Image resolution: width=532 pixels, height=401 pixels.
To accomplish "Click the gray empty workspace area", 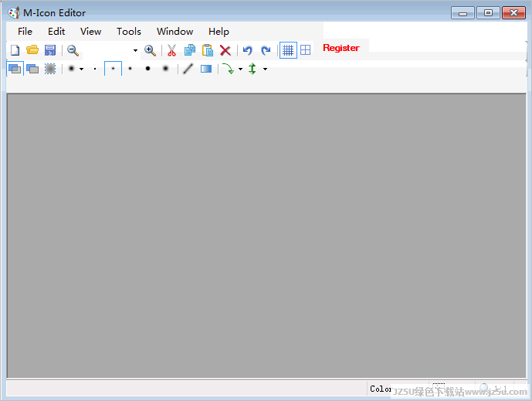I will click(266, 236).
